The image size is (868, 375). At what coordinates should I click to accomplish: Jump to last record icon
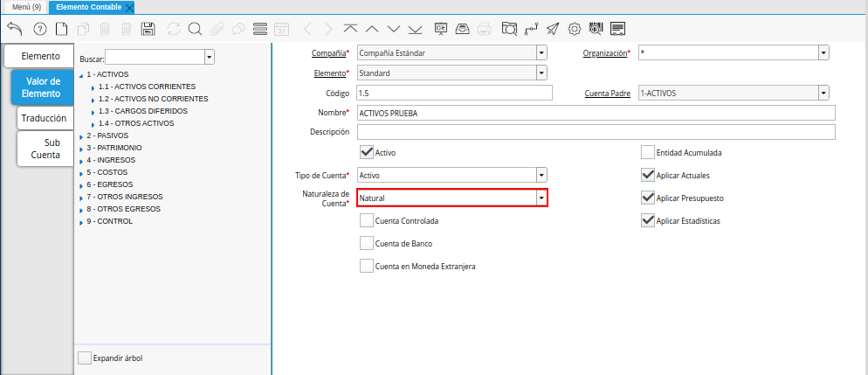[x=415, y=29]
